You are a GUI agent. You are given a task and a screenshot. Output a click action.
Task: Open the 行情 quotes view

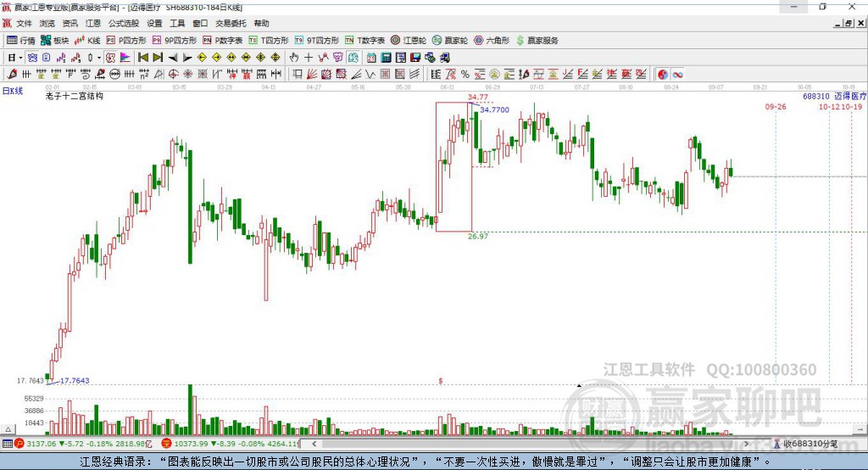coord(20,41)
